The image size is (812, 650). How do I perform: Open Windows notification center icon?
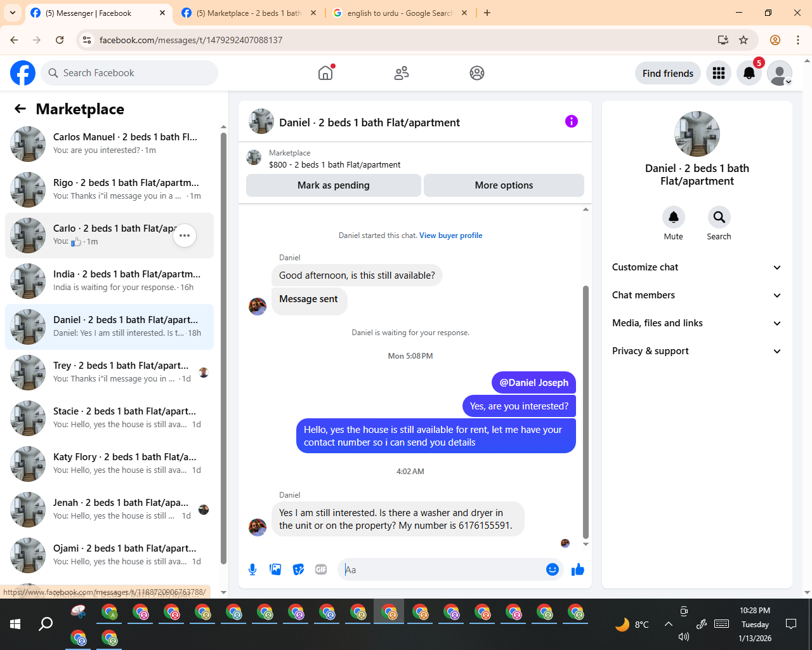click(791, 624)
